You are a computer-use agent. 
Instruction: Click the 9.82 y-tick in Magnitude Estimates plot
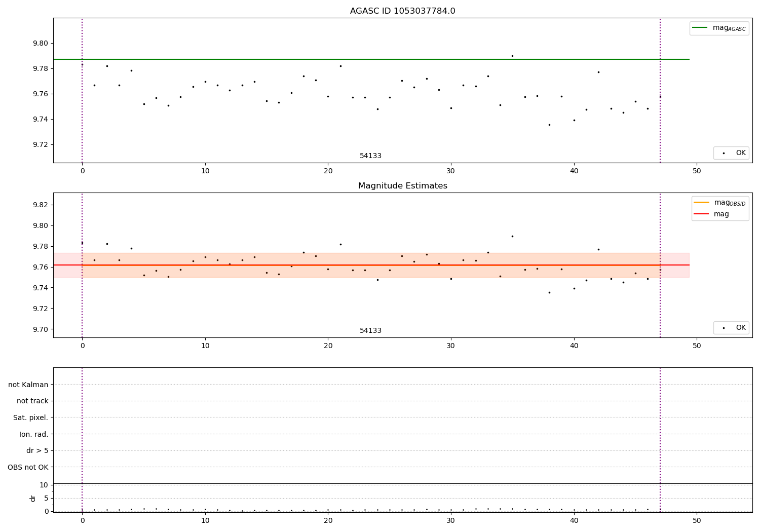(x=41, y=205)
